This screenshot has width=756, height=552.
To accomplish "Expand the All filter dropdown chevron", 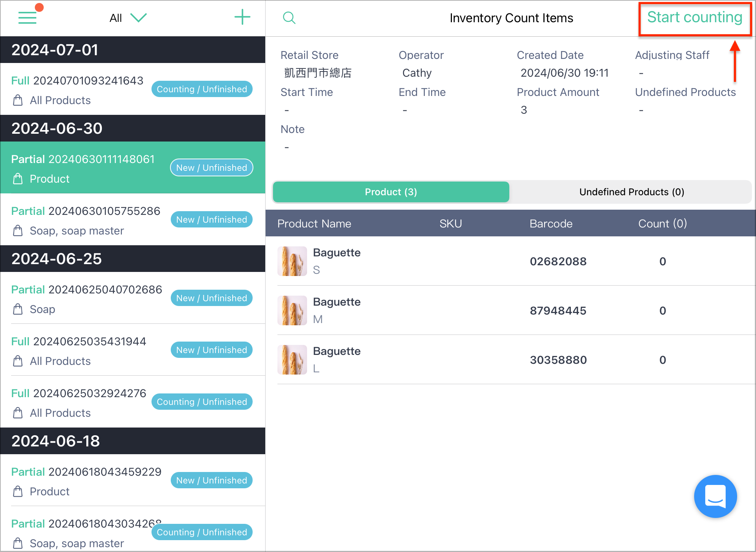I will click(x=139, y=17).
